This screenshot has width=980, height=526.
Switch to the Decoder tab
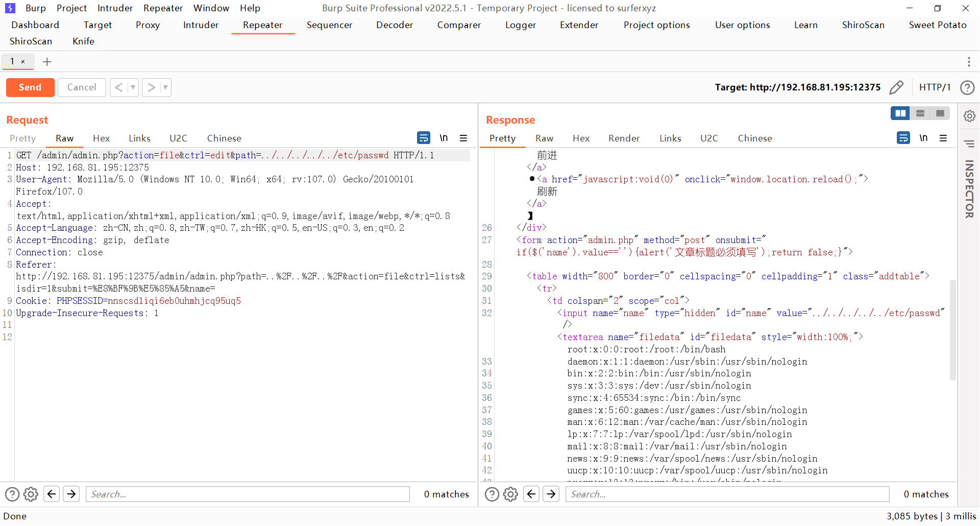click(x=395, y=25)
